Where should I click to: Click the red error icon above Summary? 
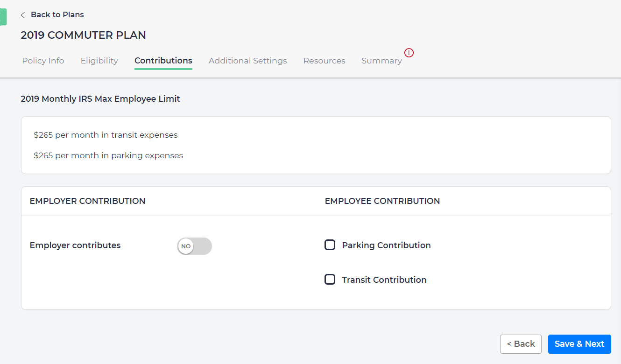[x=409, y=53]
